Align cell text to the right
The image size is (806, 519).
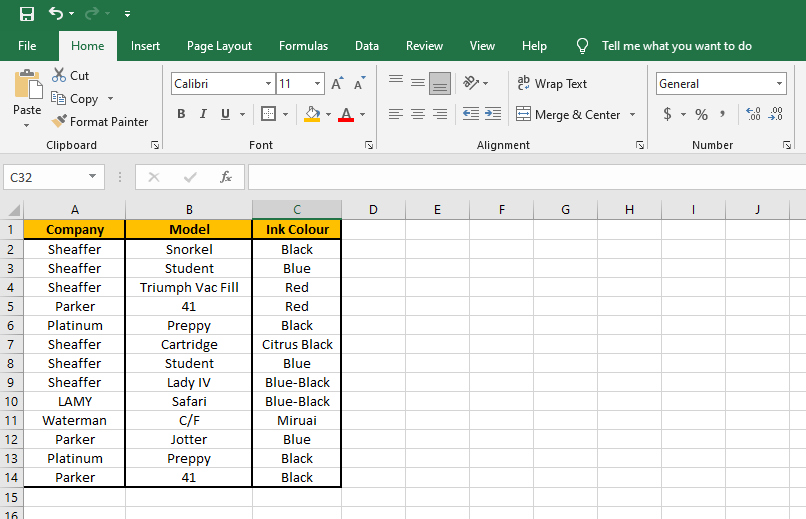[x=440, y=114]
